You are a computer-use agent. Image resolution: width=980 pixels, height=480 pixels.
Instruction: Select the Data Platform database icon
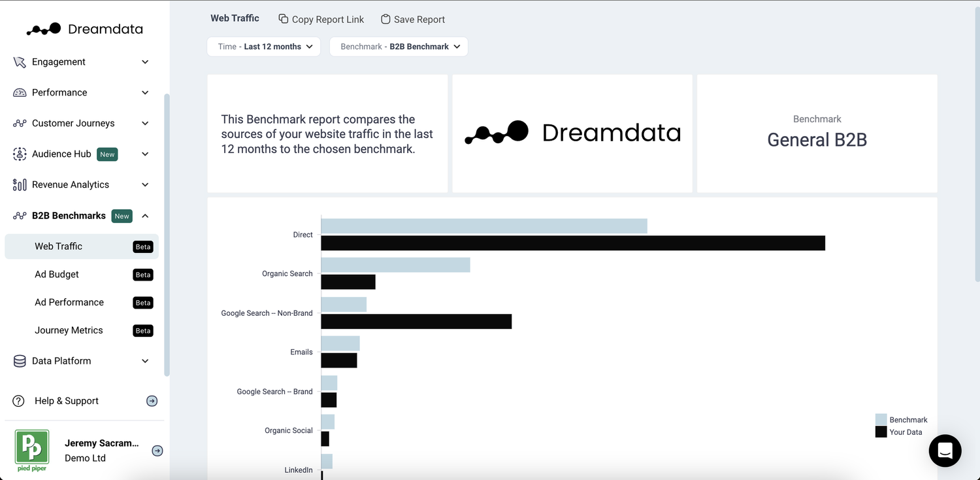[19, 360]
